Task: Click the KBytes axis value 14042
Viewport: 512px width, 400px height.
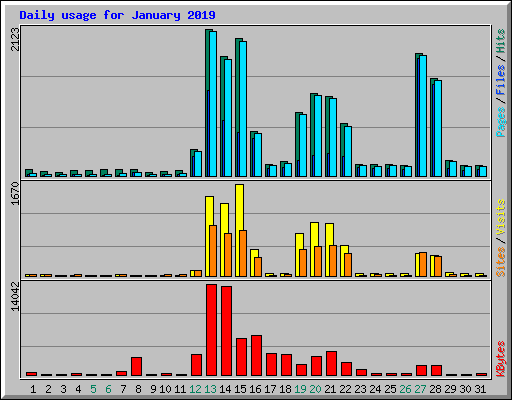Action: 15,296
